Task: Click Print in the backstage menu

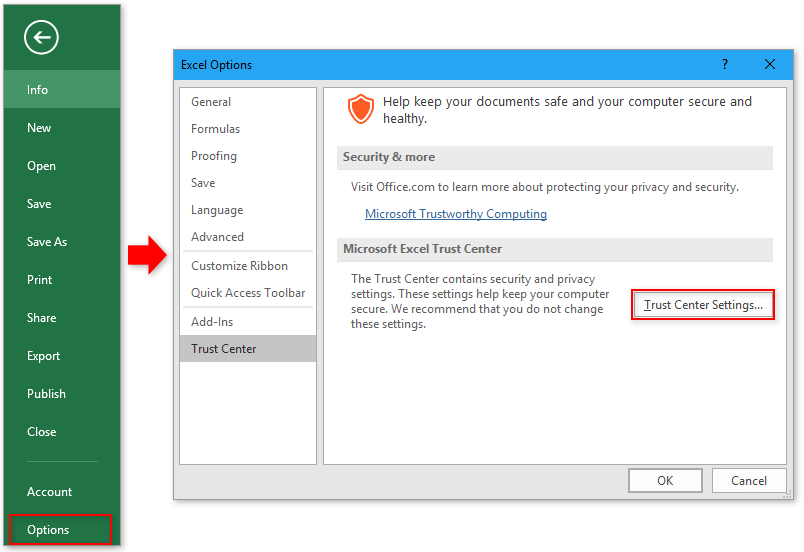Action: (x=40, y=280)
